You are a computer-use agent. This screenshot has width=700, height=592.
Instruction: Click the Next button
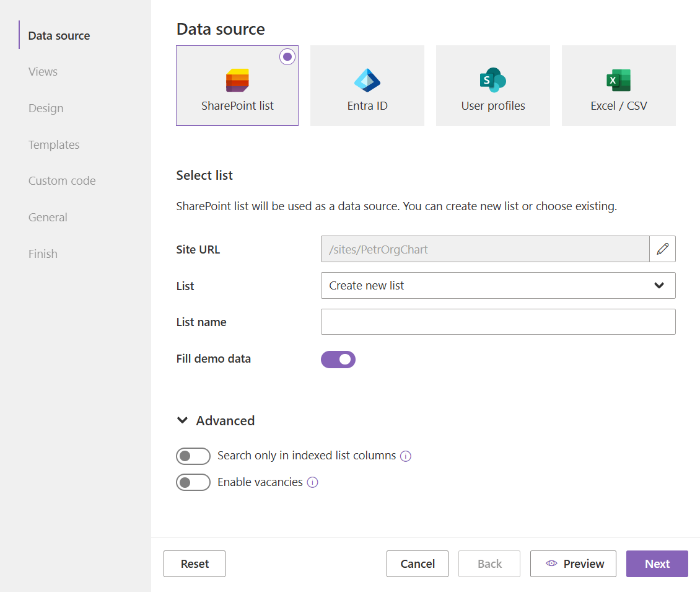[x=657, y=564]
